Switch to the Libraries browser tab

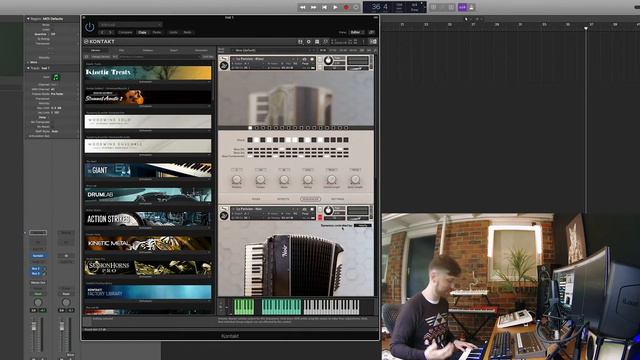[x=96, y=51]
